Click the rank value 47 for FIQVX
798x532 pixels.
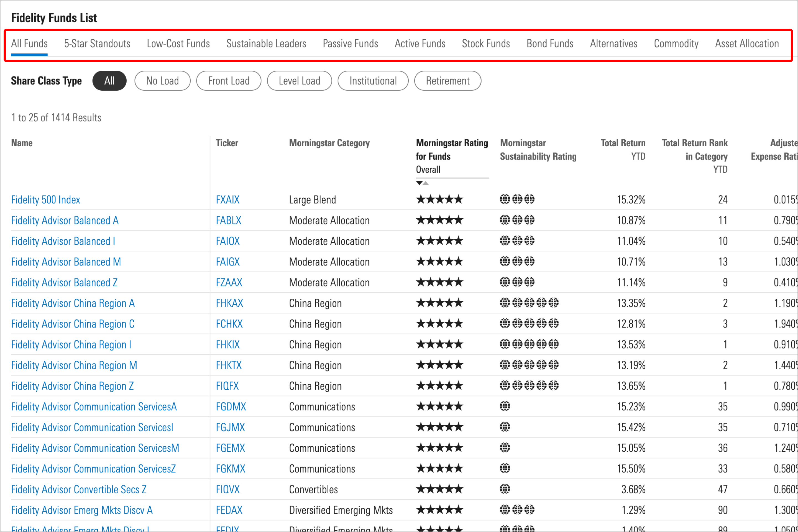723,489
